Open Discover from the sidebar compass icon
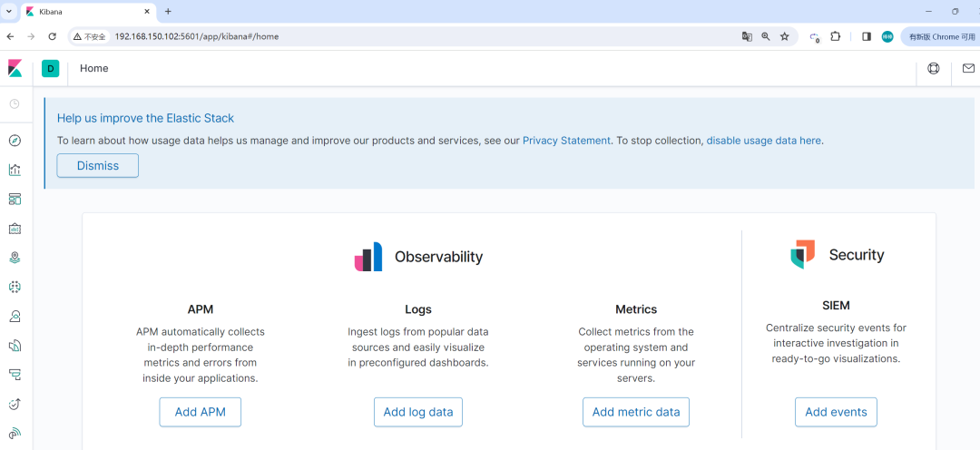Viewport: 980px width, 450px height. point(15,141)
